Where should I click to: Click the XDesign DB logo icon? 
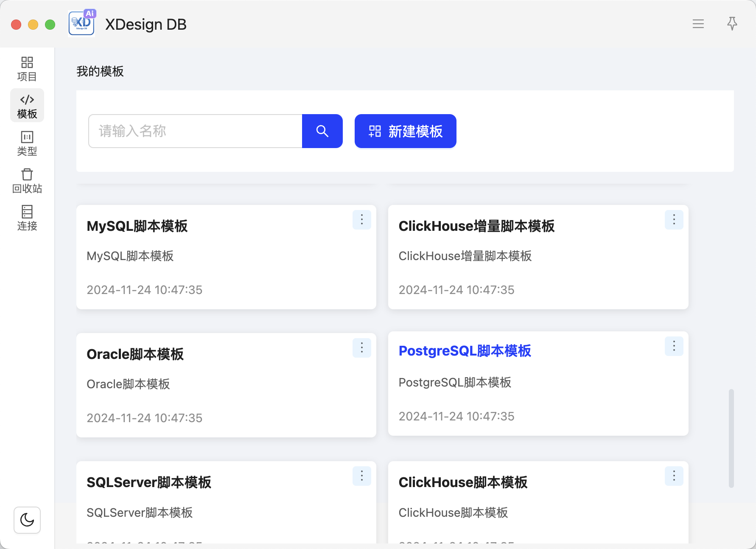[x=81, y=23]
